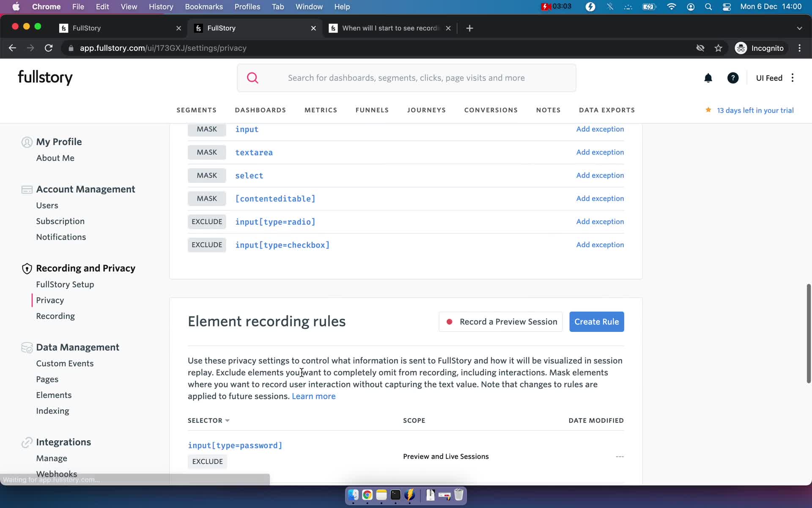Click the Create Rule button

click(596, 321)
